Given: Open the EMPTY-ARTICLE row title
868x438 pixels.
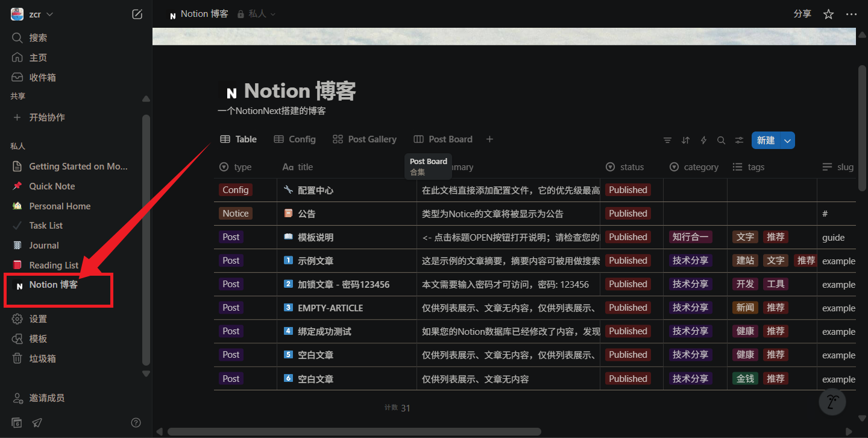Looking at the screenshot, I should (330, 308).
